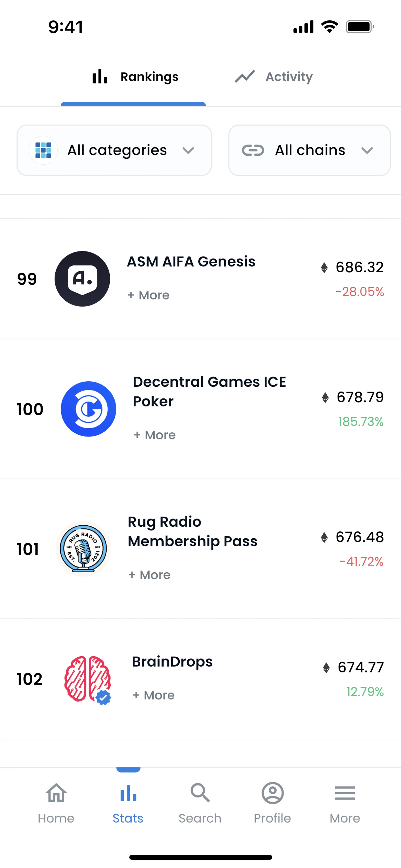This screenshot has height=868, width=401.
Task: Expand More under Decentral Games ICE Poker
Action: (155, 435)
